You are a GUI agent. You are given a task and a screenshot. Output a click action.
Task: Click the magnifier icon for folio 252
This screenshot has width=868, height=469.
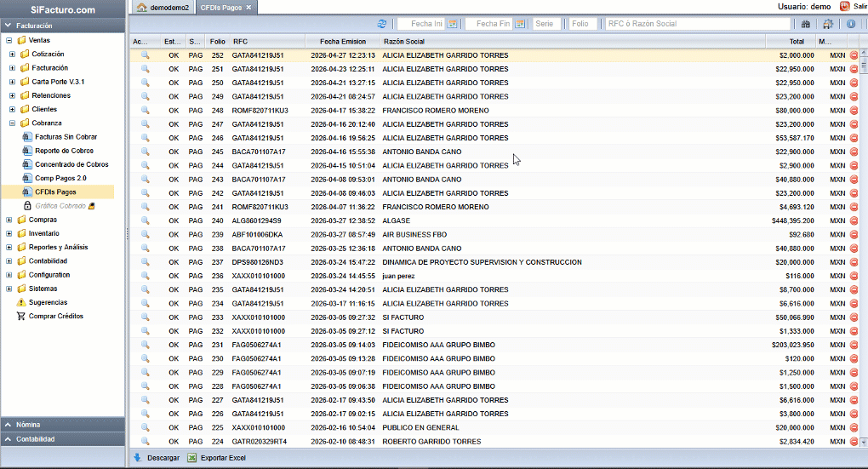[146, 55]
